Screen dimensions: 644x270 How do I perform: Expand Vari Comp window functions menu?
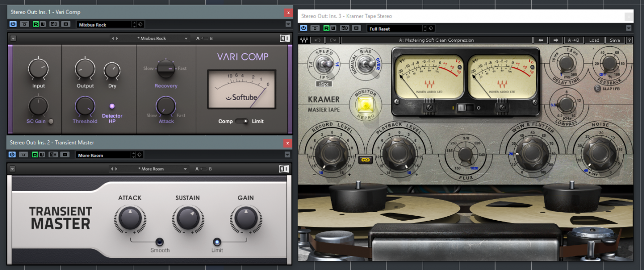(288, 24)
